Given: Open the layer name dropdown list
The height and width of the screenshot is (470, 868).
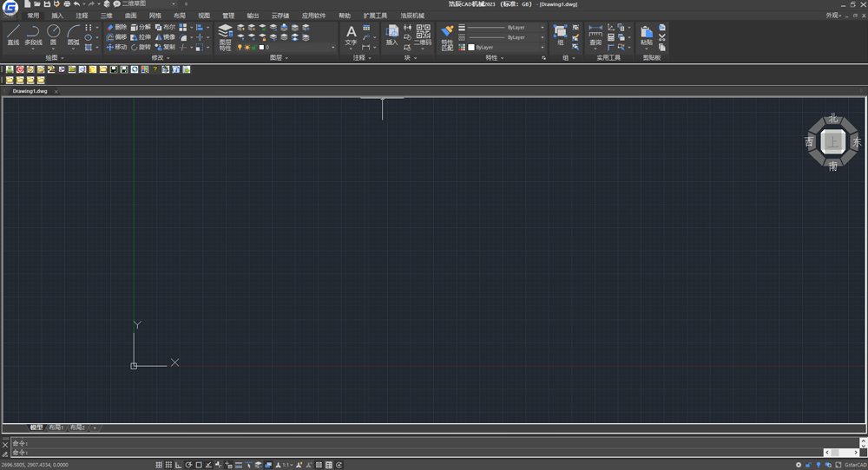Looking at the screenshot, I should point(332,48).
